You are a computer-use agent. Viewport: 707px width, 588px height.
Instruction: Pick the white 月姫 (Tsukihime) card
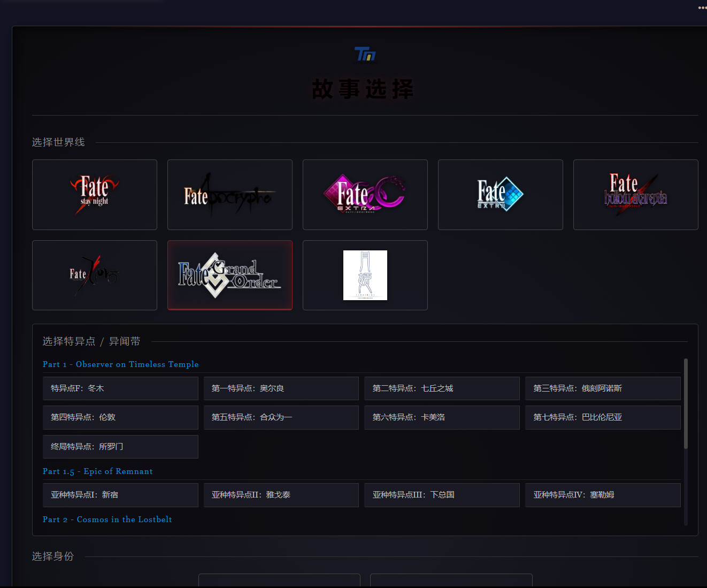point(365,275)
